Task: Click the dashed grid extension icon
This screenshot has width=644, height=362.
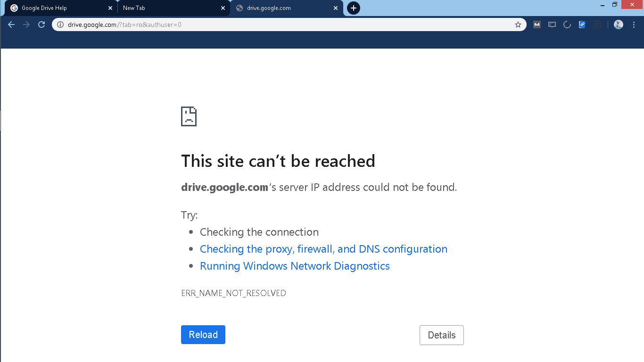Action: click(x=597, y=25)
